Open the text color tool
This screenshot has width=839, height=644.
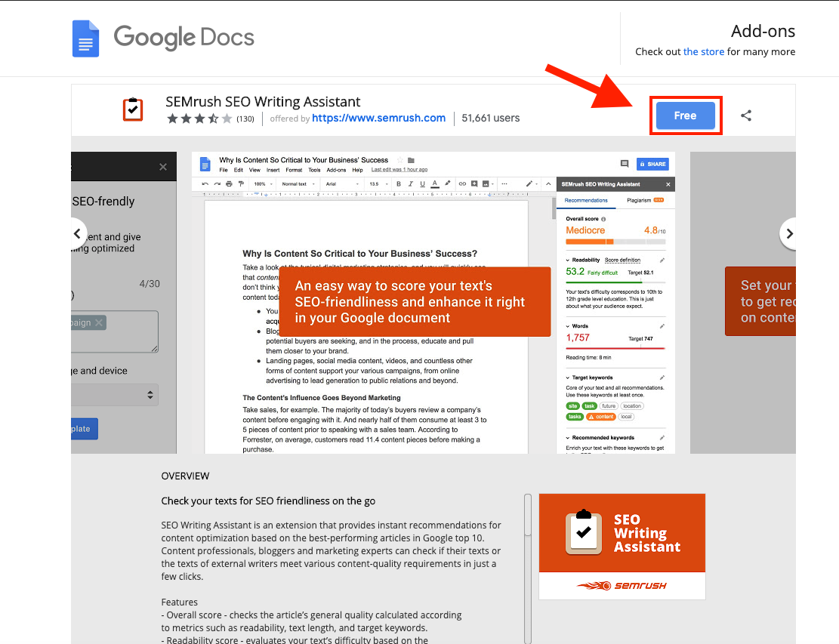tap(435, 184)
